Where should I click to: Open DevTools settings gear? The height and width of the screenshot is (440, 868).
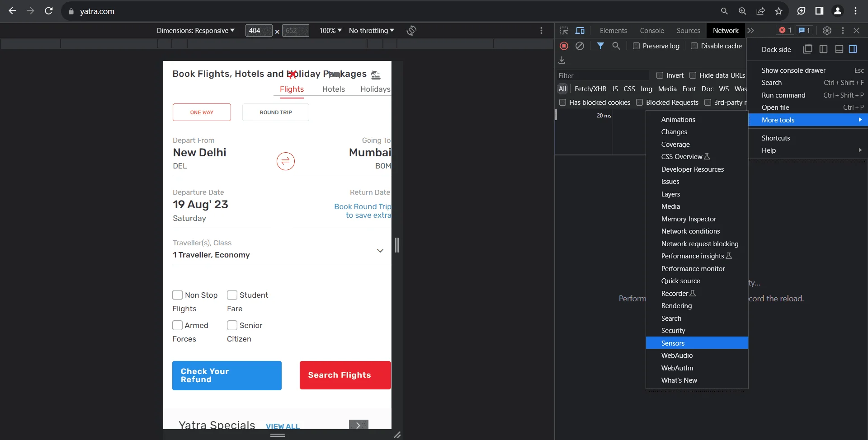(x=827, y=30)
